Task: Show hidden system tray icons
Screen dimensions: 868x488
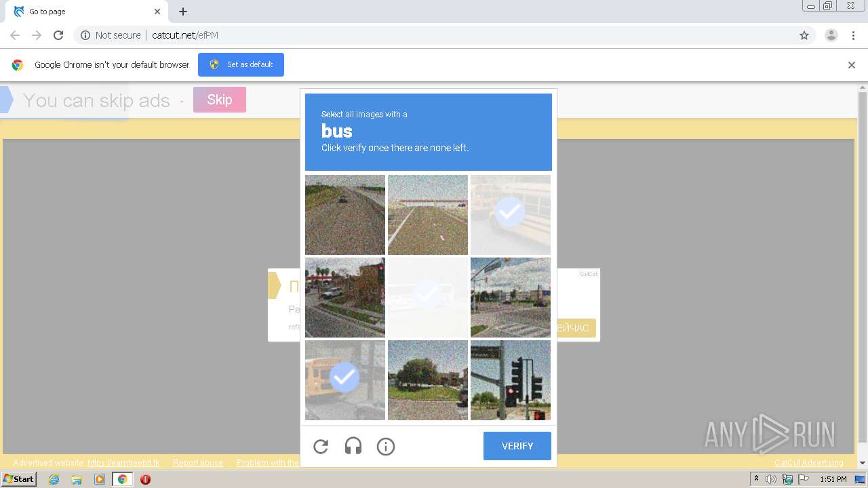Action: tap(756, 479)
